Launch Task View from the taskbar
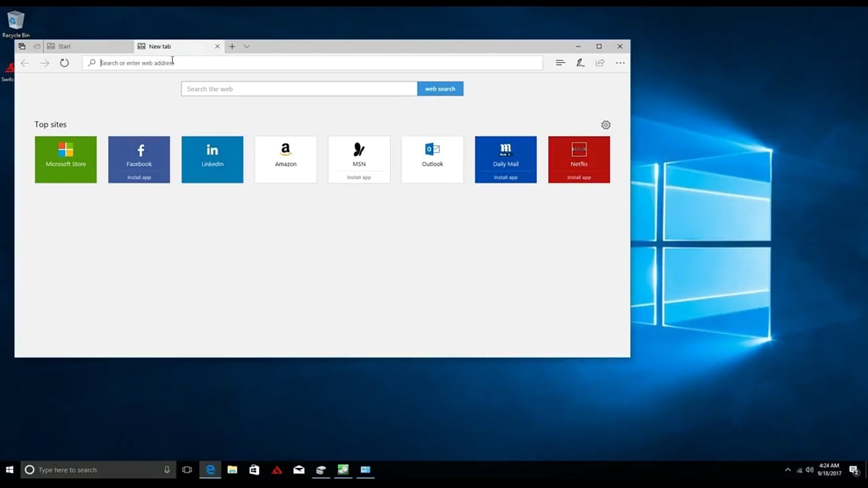868x488 pixels. (x=187, y=470)
